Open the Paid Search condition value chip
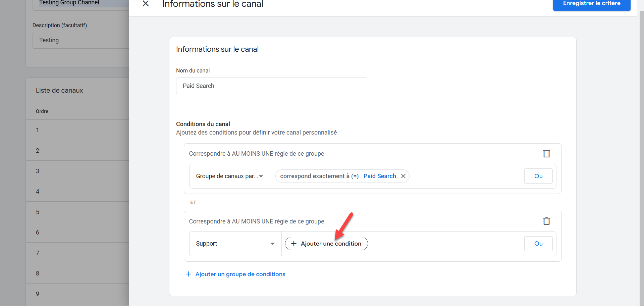 (x=379, y=176)
